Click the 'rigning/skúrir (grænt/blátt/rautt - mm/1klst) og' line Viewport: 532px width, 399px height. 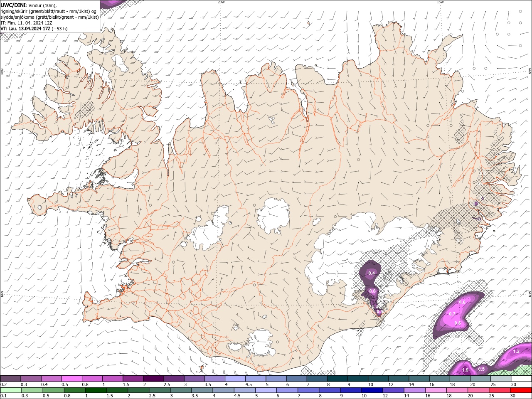49,11
